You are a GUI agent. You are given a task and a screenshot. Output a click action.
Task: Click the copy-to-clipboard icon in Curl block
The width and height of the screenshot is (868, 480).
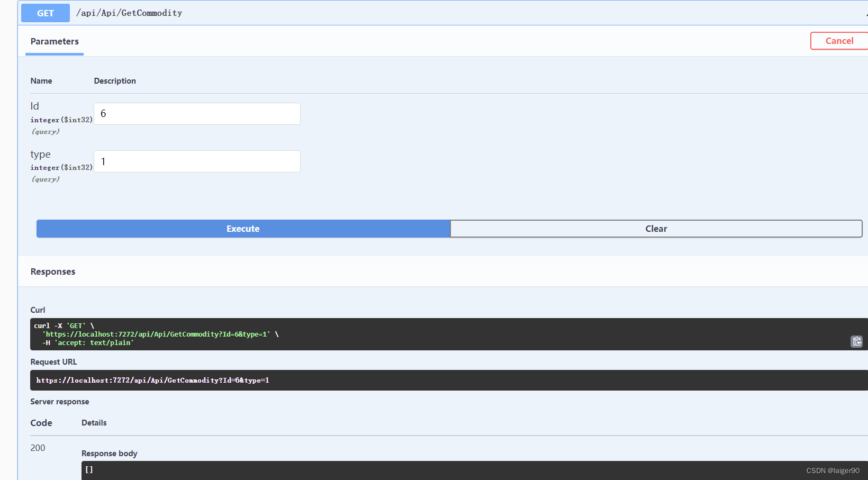coord(856,341)
